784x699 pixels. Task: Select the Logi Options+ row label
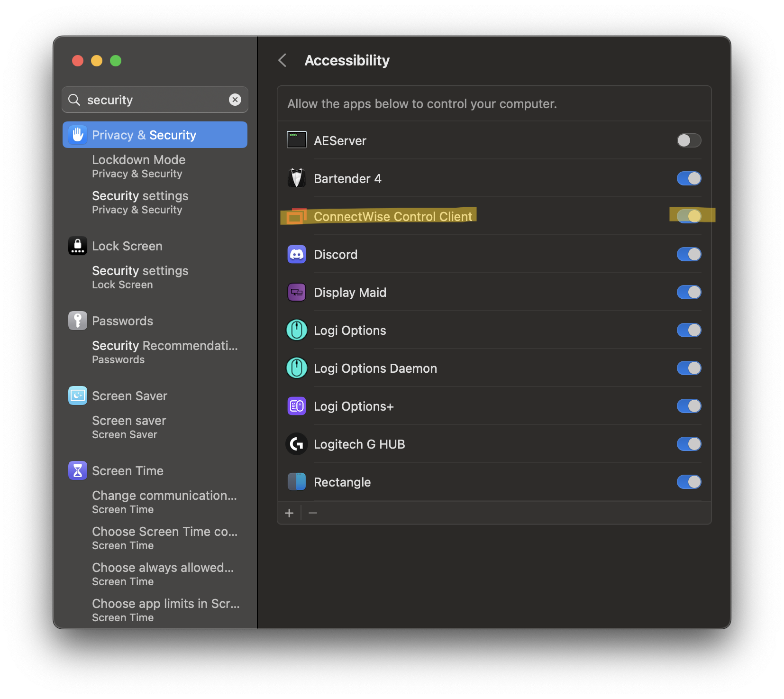point(354,406)
